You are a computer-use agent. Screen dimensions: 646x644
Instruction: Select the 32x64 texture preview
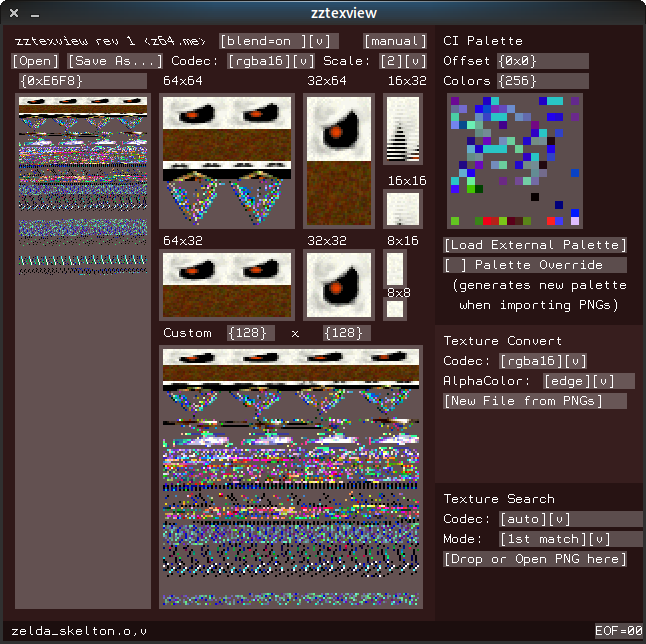pos(339,161)
